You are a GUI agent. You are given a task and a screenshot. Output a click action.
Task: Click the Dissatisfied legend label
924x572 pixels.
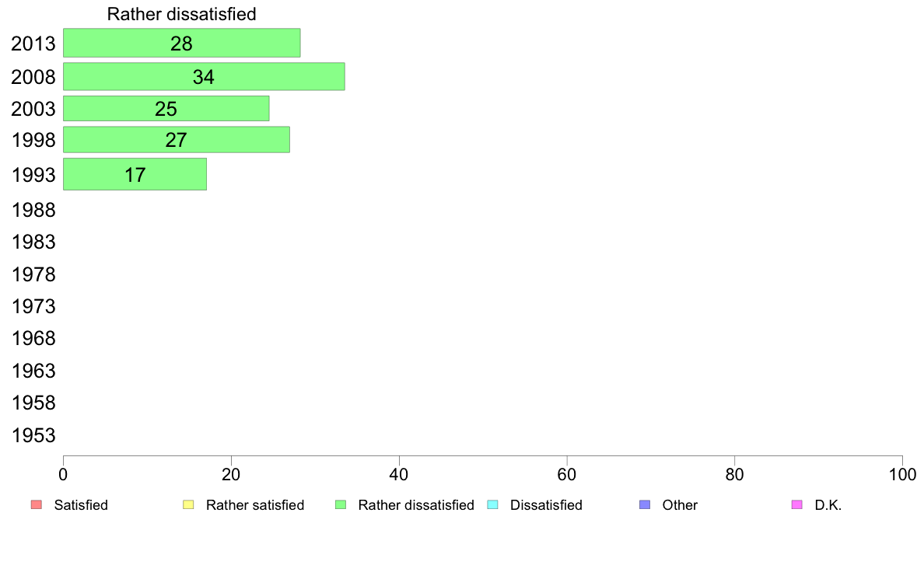pos(546,505)
